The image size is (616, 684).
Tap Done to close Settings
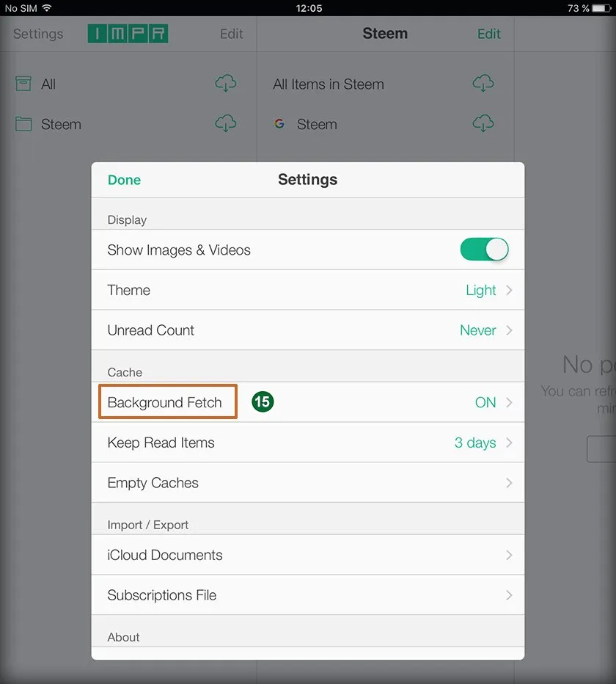coord(124,180)
